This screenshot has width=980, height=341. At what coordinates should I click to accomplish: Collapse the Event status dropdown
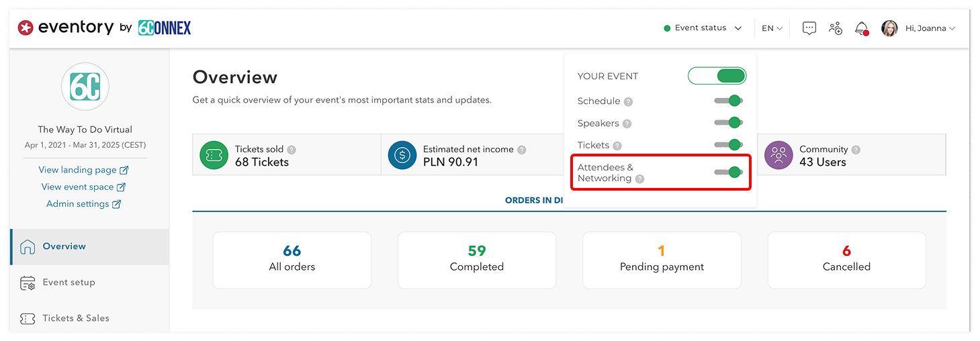[x=703, y=28]
